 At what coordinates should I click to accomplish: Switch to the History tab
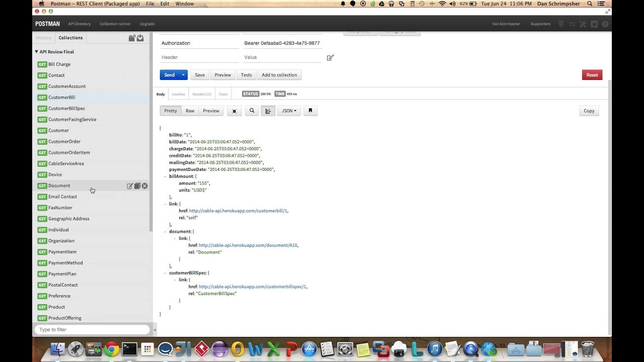click(x=43, y=38)
